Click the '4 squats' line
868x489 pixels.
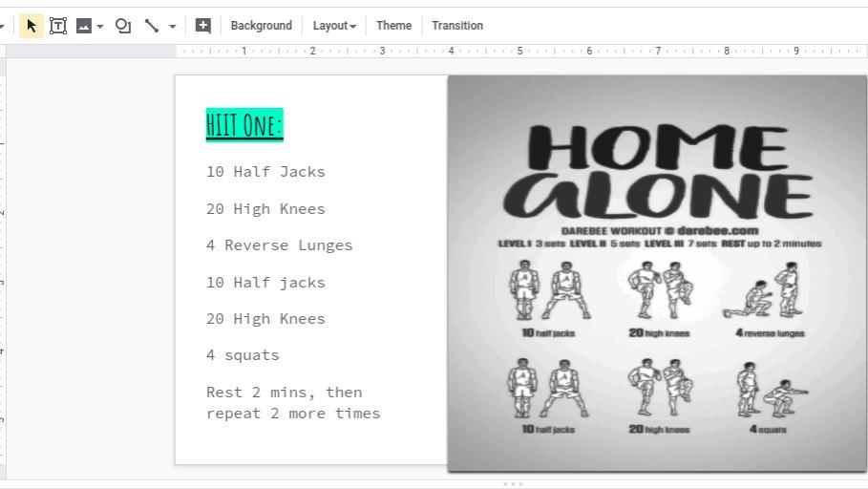tap(243, 355)
